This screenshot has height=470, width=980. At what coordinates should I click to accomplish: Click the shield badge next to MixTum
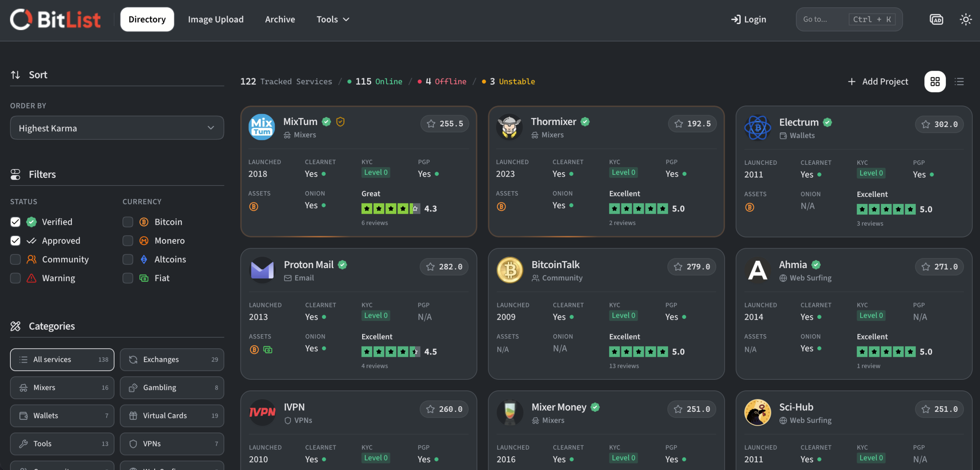(x=340, y=122)
